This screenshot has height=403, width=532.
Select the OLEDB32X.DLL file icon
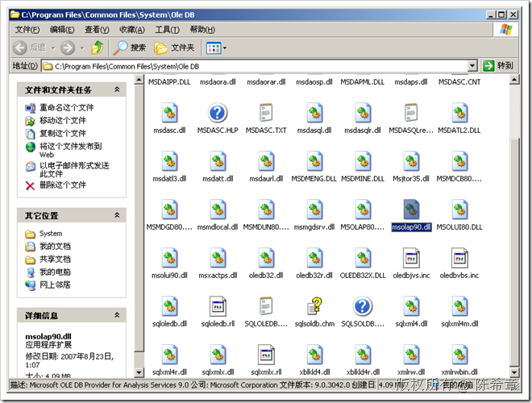pos(363,258)
